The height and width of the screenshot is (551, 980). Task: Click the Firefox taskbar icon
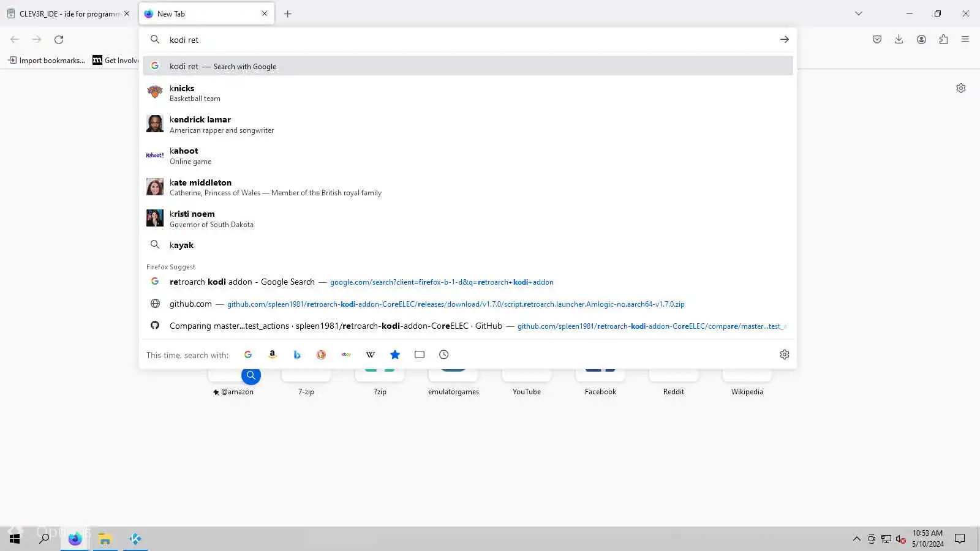point(75,539)
